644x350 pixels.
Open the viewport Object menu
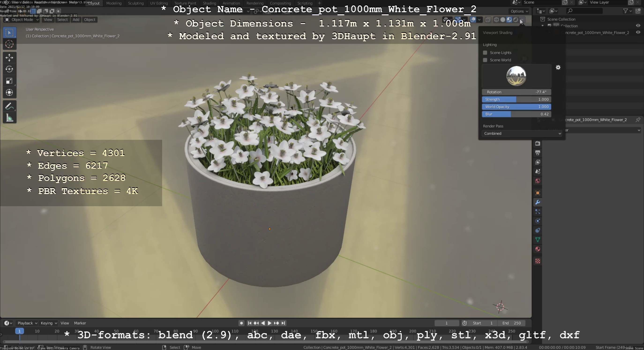click(x=90, y=19)
